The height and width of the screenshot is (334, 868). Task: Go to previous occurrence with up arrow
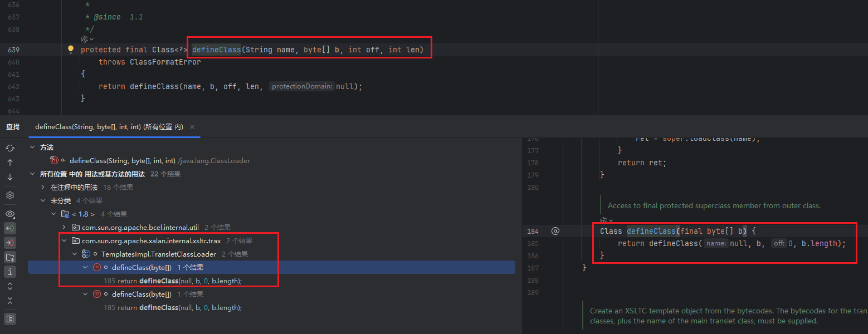click(x=10, y=163)
